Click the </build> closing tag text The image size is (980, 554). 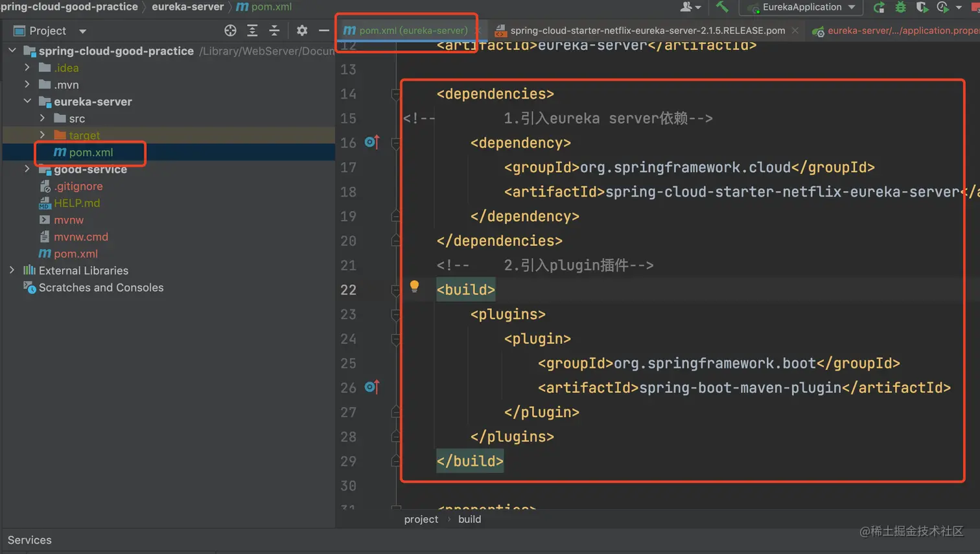(470, 461)
